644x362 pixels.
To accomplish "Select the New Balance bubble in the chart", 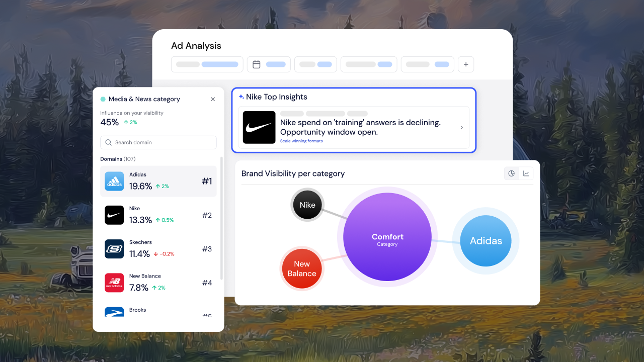I will click(302, 268).
